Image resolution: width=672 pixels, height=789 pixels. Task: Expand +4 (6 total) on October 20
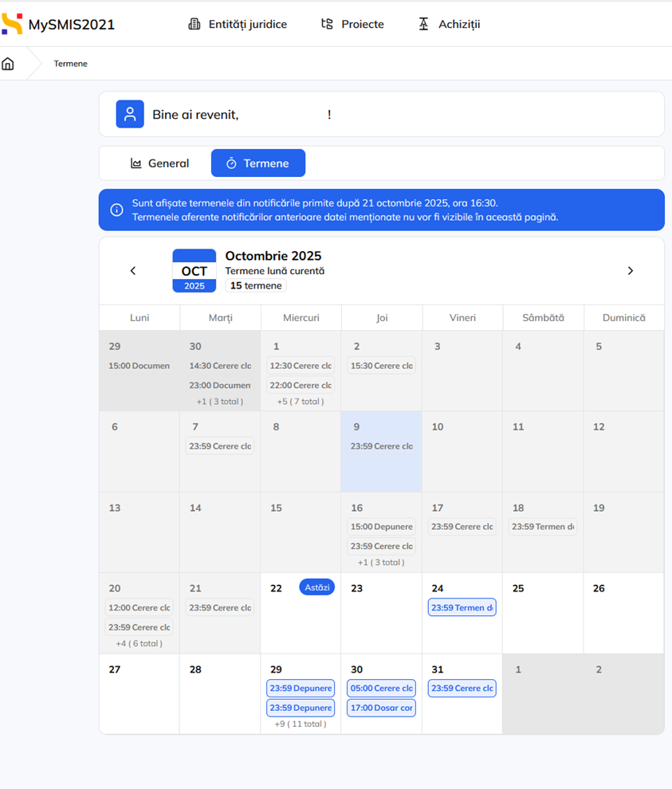tap(140, 643)
